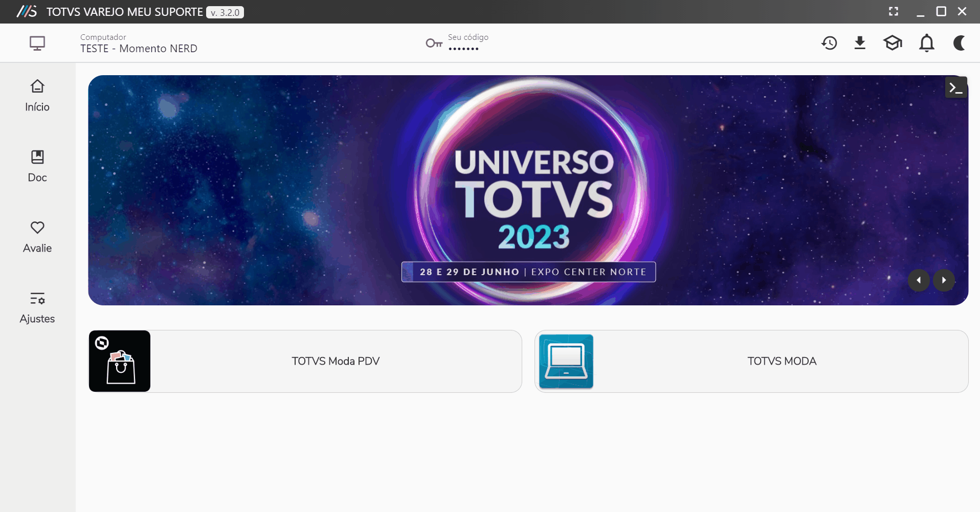Click the TESTE - Momento NERD computer name
Image resolution: width=980 pixels, height=512 pixels.
(139, 49)
